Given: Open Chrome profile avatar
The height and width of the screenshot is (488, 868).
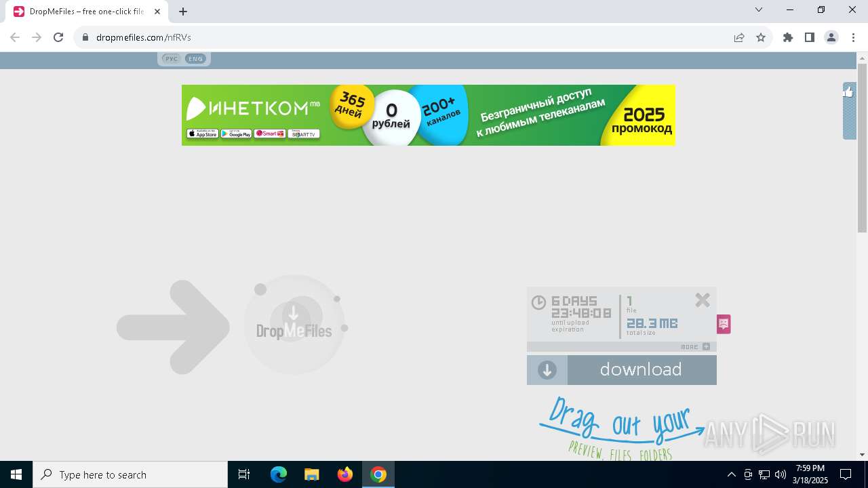Looking at the screenshot, I should [x=831, y=37].
